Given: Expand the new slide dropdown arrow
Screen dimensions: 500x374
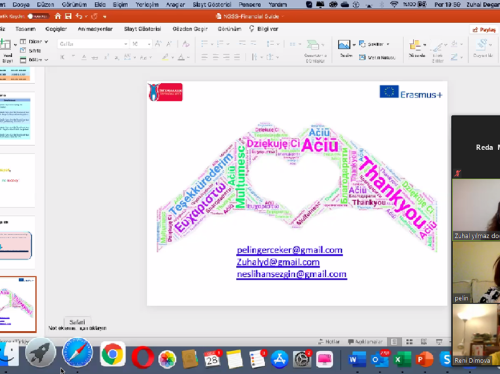Looking at the screenshot, I should [15, 45].
